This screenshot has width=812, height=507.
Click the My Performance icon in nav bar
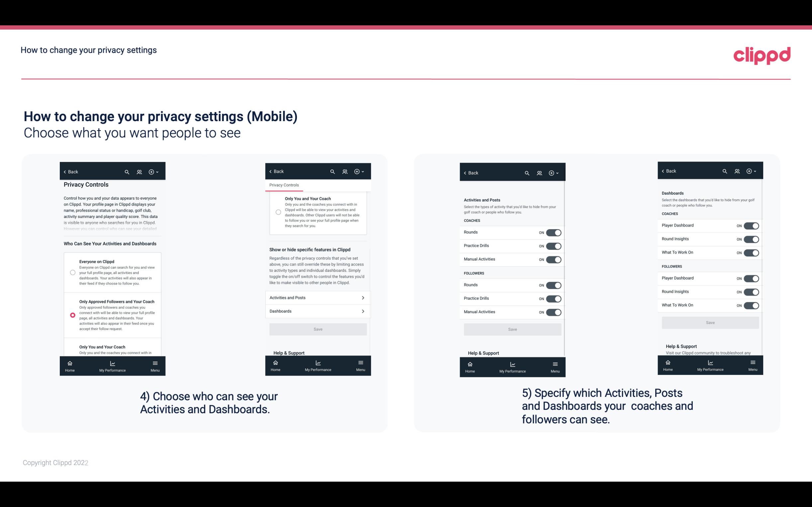pos(112,362)
